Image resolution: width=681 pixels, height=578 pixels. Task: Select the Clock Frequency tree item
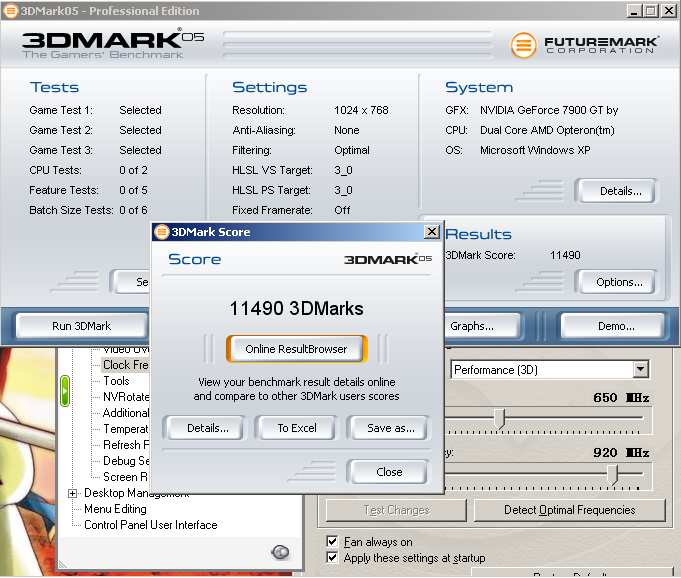[x=126, y=365]
